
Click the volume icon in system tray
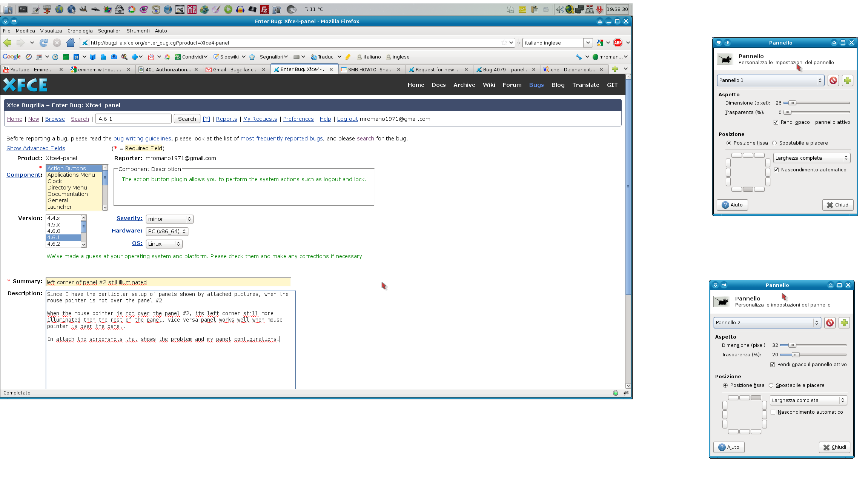(x=559, y=9)
